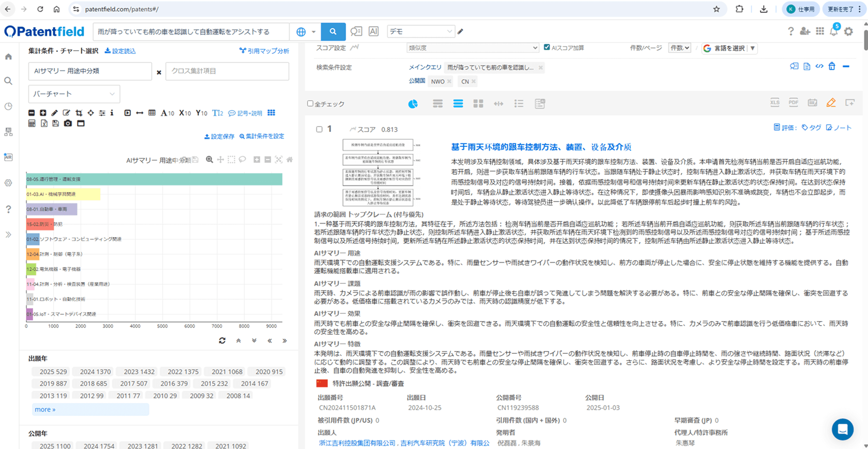Click the crop icon in chart toolbar
Viewport: 868px width, 449px height.
point(79,113)
